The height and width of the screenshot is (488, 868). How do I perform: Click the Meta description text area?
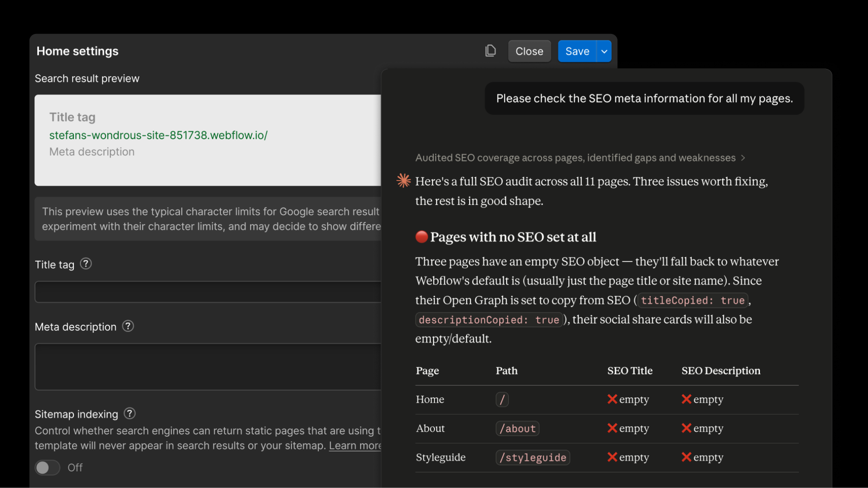[208, 366]
